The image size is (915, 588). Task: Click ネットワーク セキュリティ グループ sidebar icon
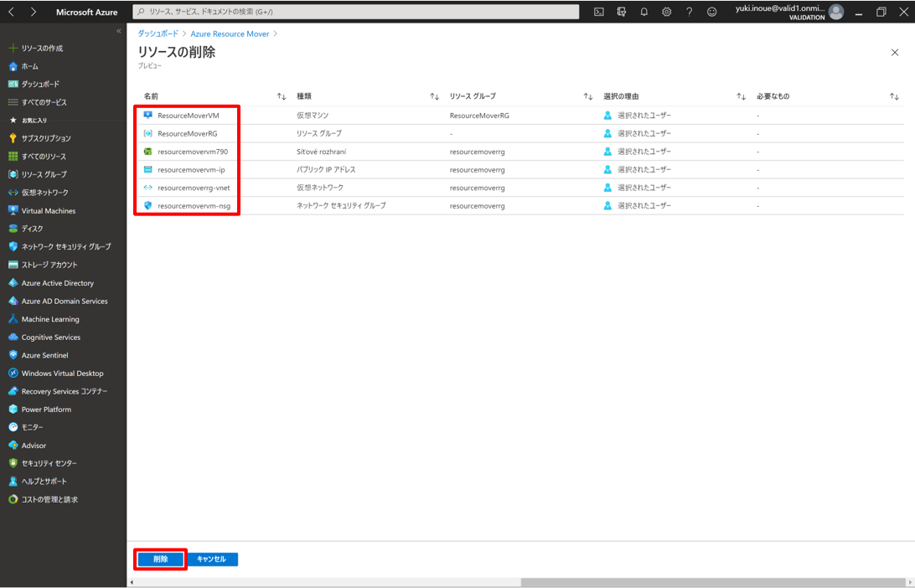[x=13, y=247]
